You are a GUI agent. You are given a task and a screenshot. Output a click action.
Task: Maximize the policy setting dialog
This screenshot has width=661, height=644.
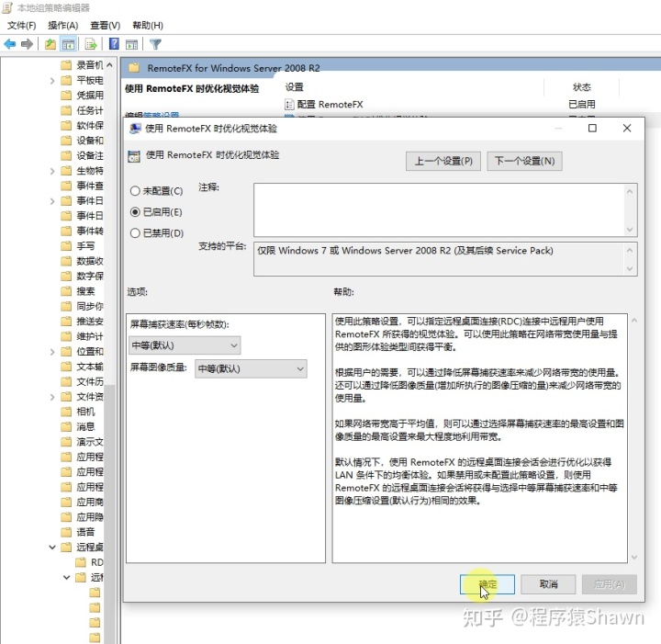(x=592, y=129)
